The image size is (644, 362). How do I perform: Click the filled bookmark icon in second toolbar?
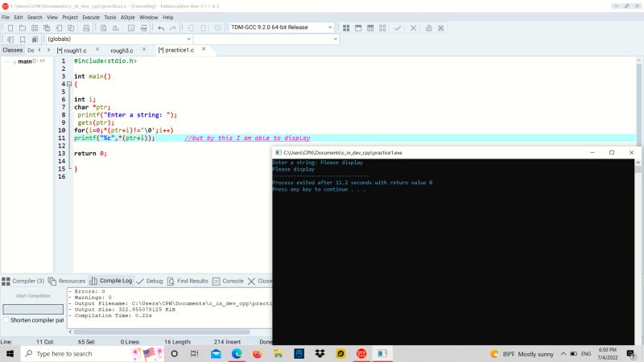pyautogui.click(x=35, y=39)
